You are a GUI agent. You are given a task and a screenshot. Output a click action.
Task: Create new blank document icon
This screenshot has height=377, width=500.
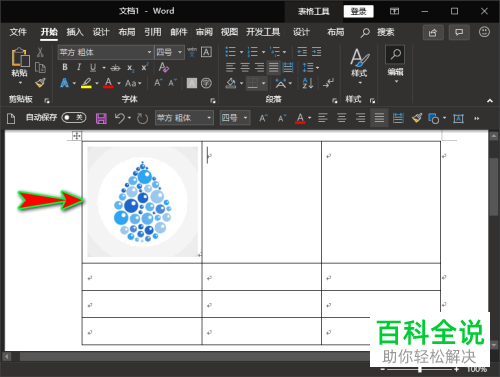(11, 118)
